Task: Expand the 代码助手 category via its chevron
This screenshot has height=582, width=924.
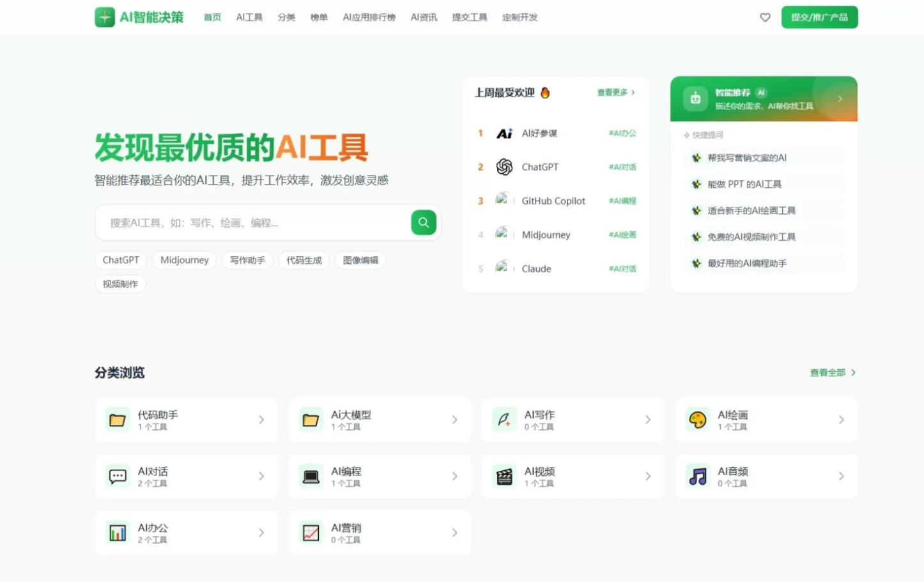Action: tap(261, 420)
